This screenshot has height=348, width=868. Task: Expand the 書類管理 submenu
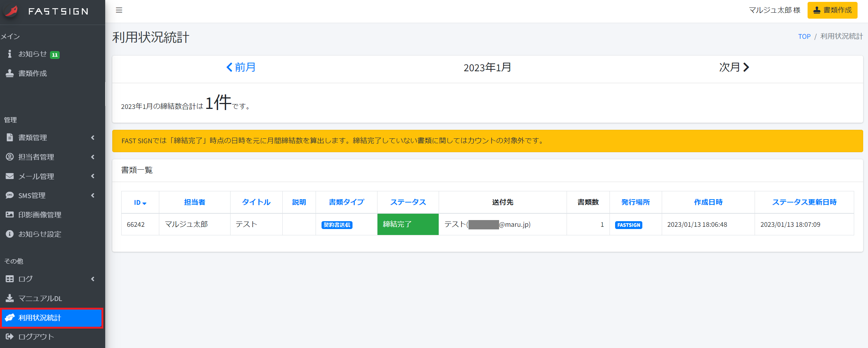pyautogui.click(x=93, y=138)
